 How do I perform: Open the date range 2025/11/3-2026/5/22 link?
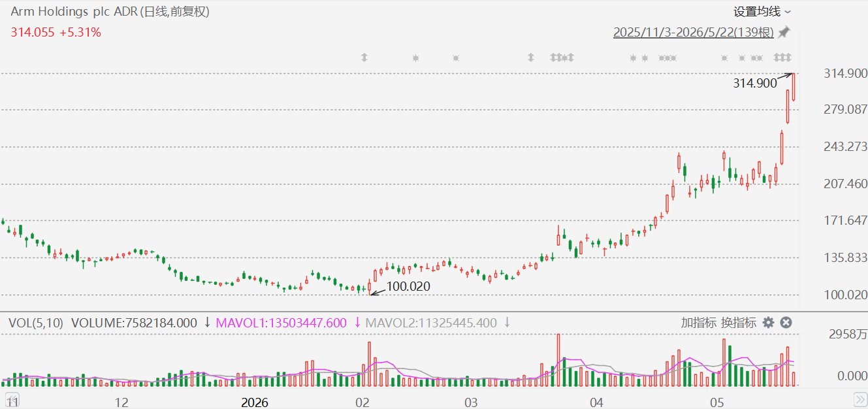coord(694,32)
